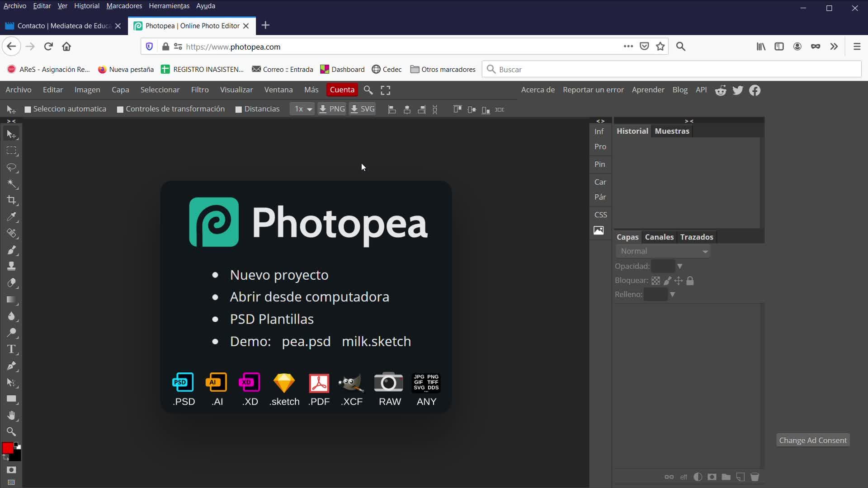
Task: Select the Crop tool
Action: click(12, 200)
